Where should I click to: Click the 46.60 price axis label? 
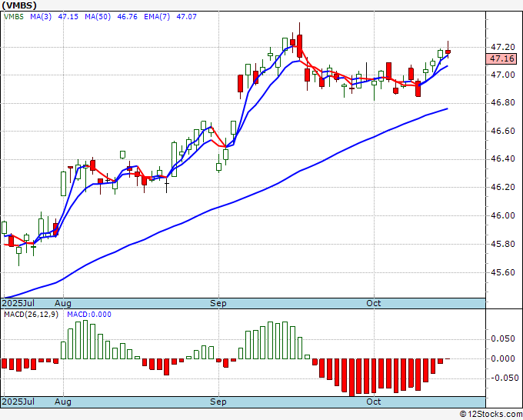[503, 131]
